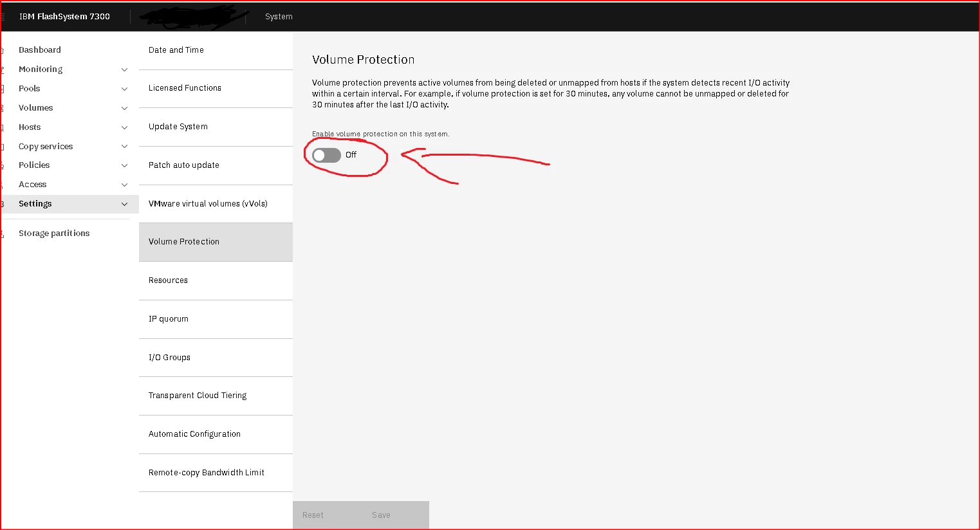Click the Reset button
Viewport: 980px width, 530px height.
[327, 515]
